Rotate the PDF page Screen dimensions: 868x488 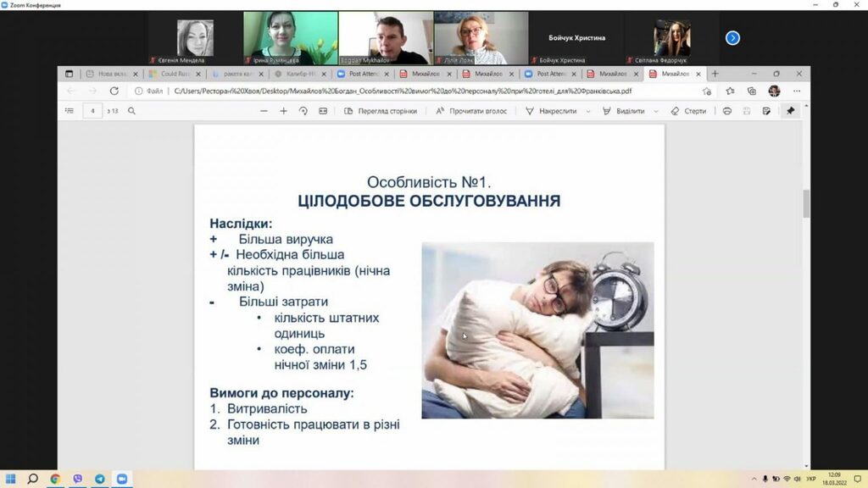coord(303,111)
